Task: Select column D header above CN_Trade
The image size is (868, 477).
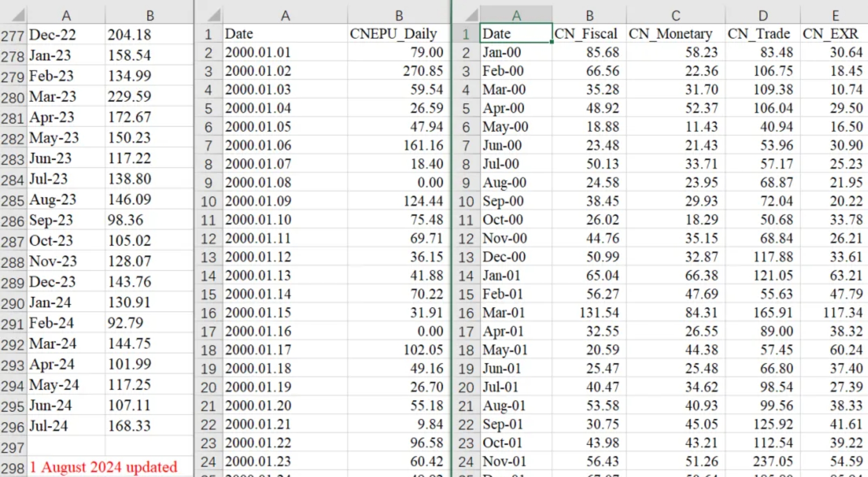Action: [x=763, y=16]
